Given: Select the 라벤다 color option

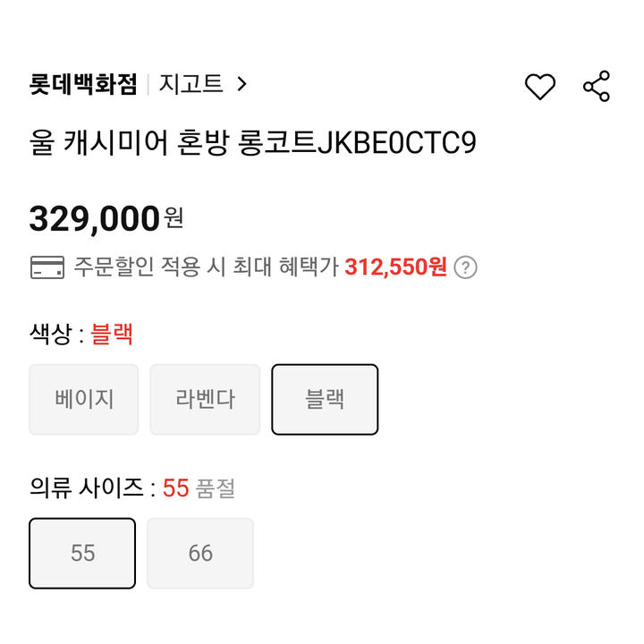Looking at the screenshot, I should [205, 399].
